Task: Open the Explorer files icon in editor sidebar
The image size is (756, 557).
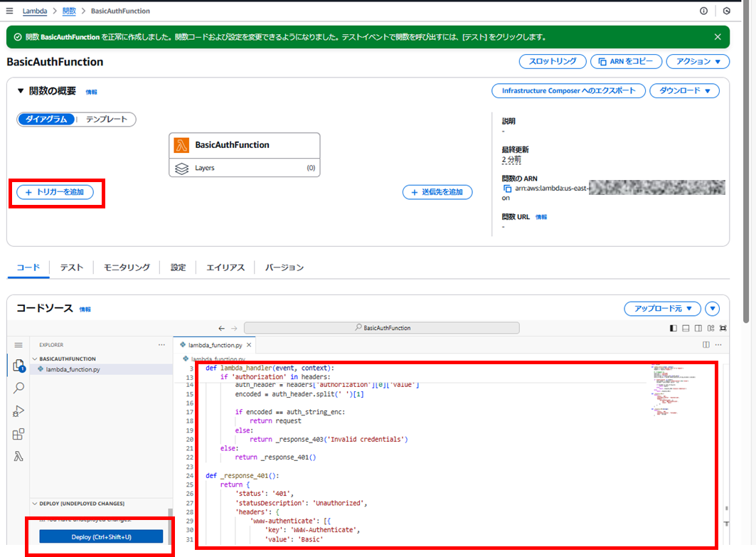Action: 18,366
